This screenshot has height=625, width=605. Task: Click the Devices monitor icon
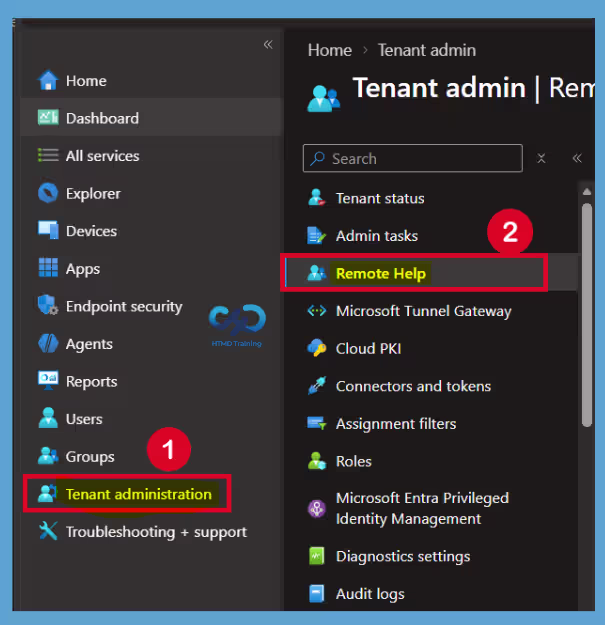pos(48,230)
